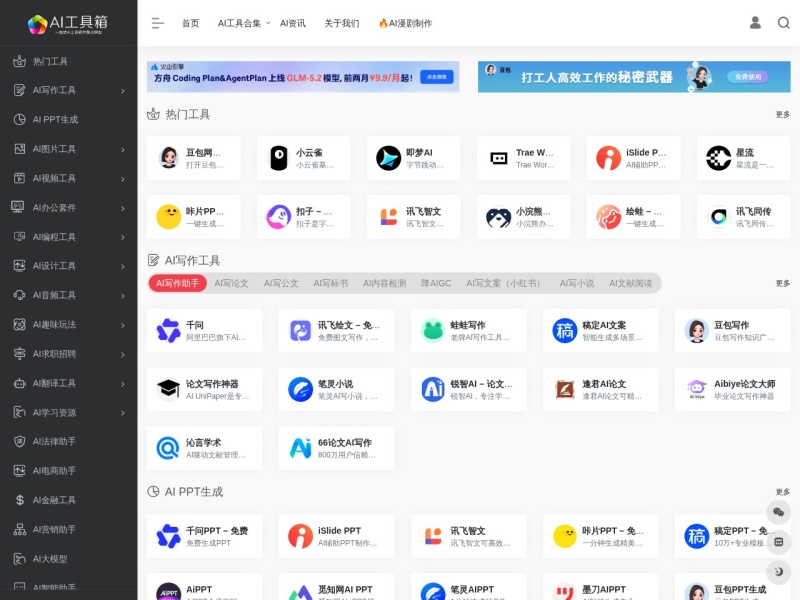Click the 论文写作神器 graduation cap icon
The image size is (800, 600).
click(x=169, y=389)
